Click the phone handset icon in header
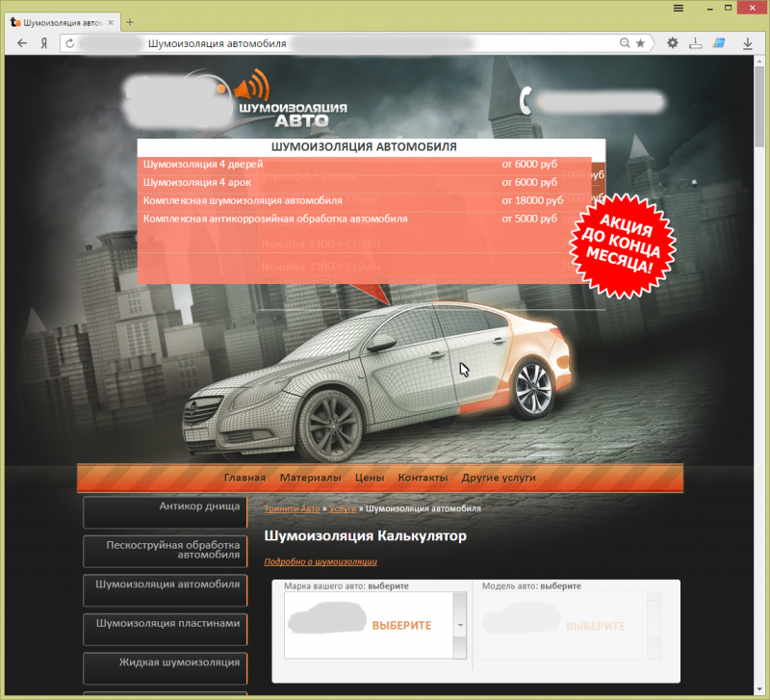Screen dimensions: 770x700 526,101
